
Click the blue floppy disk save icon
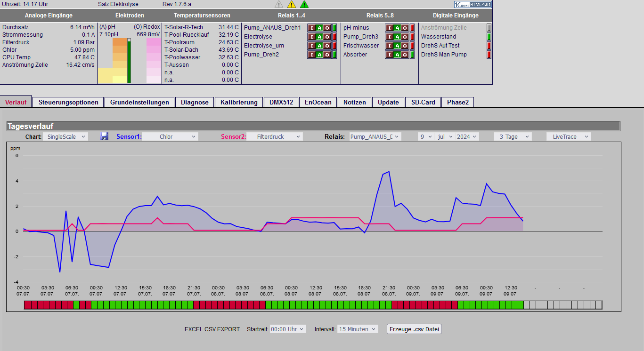pos(104,136)
